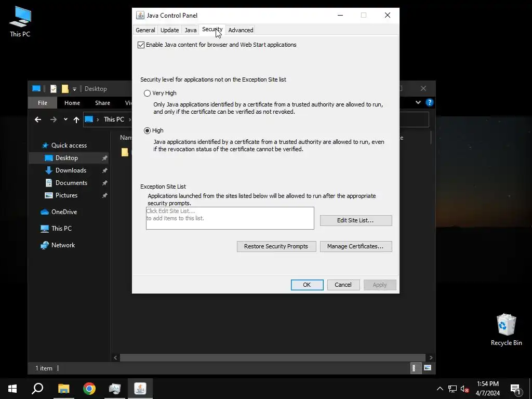532x399 pixels.
Task: Go forward in File Explorer
Action: click(54, 119)
